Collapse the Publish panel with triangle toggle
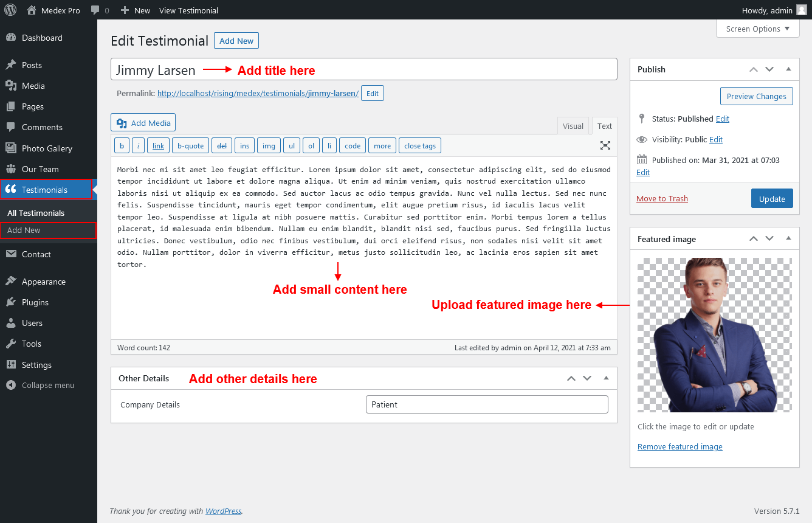The width and height of the screenshot is (812, 523). tap(788, 69)
